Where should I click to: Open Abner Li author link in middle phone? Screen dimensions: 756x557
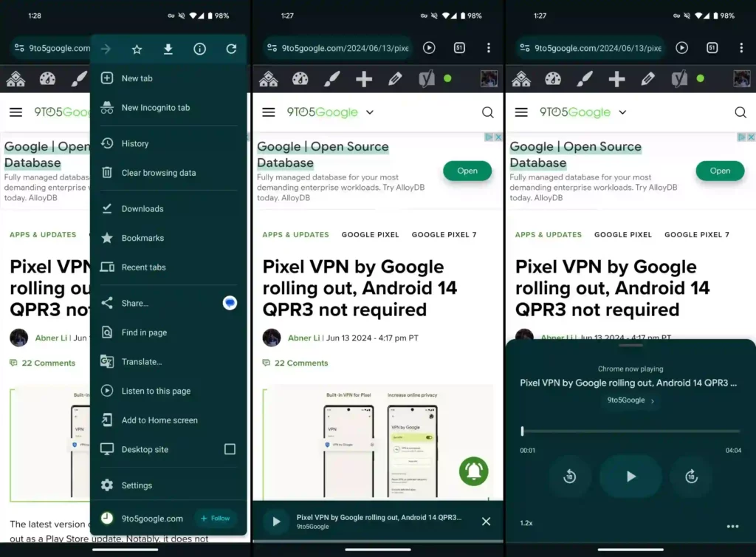click(303, 338)
